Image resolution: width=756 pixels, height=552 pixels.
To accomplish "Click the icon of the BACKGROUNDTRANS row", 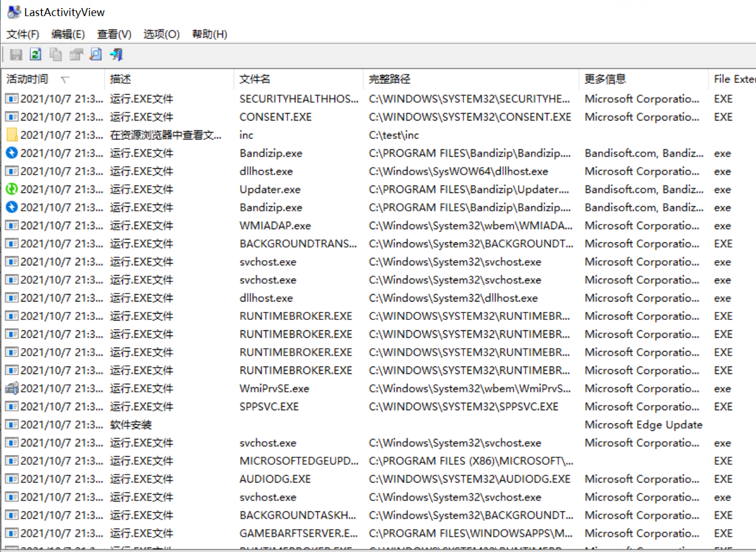I will click(11, 244).
